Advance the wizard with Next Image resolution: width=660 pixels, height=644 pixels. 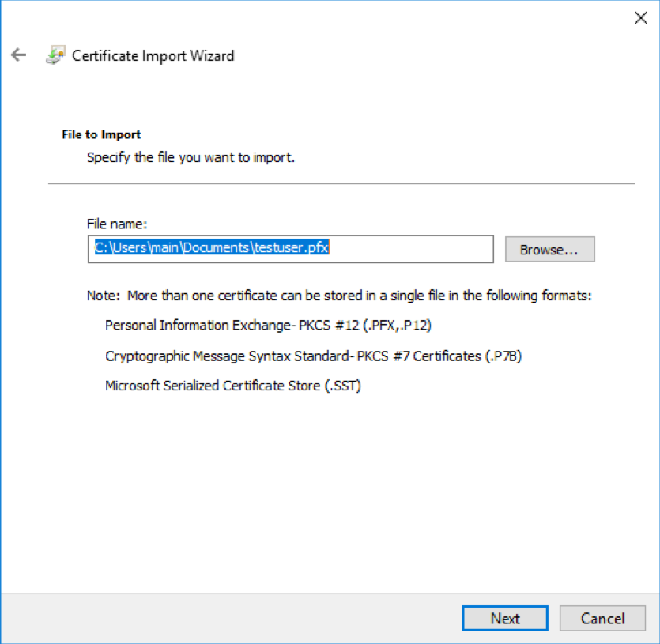(x=504, y=619)
